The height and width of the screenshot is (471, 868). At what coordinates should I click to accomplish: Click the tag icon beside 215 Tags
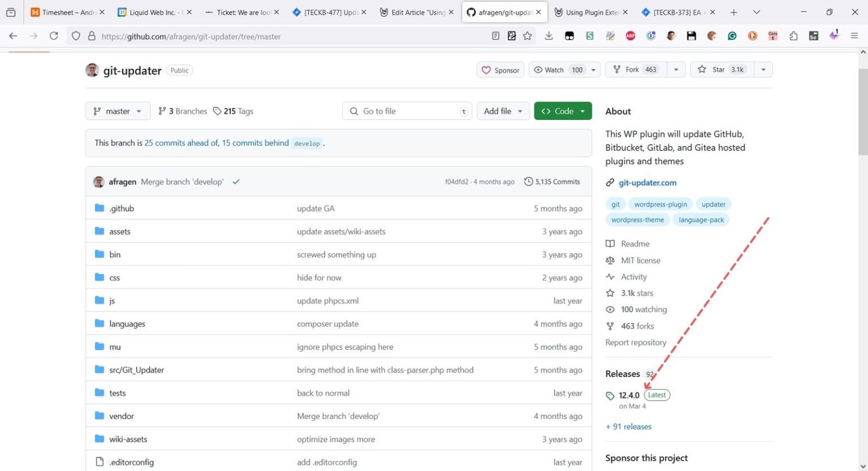click(x=218, y=111)
